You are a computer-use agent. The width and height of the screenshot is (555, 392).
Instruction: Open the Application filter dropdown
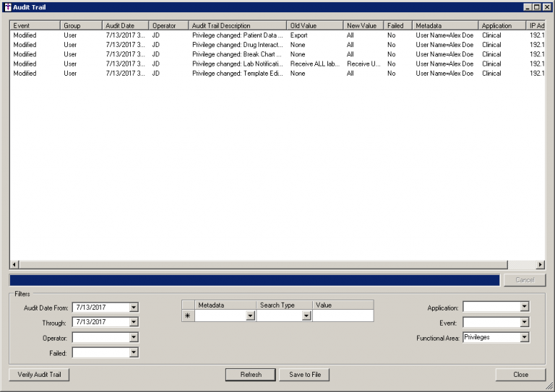525,307
